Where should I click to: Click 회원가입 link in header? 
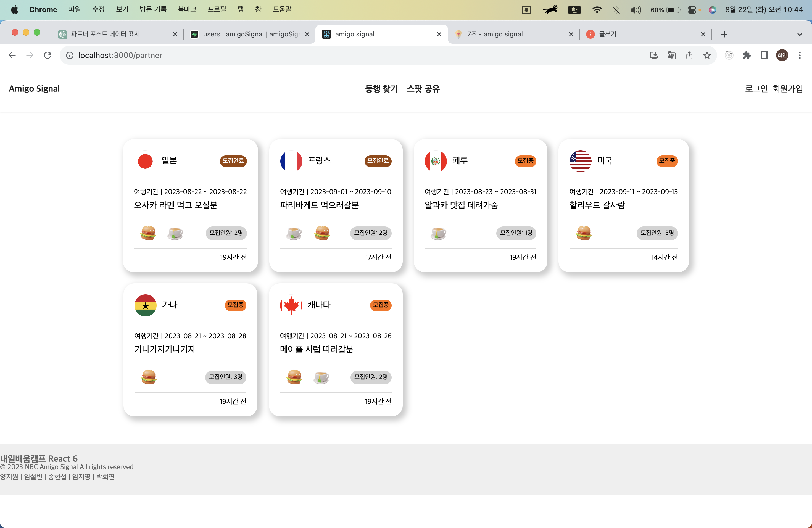[787, 89]
